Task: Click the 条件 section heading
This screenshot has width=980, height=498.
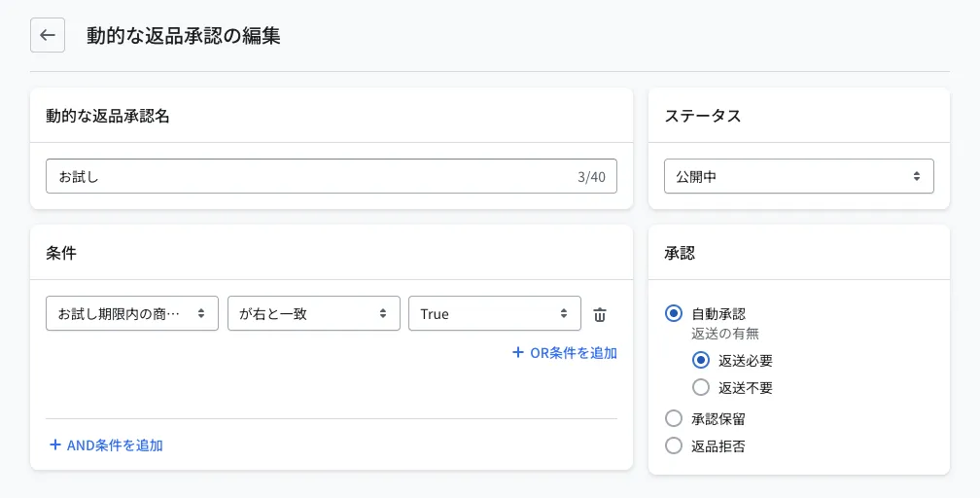Action: [61, 253]
